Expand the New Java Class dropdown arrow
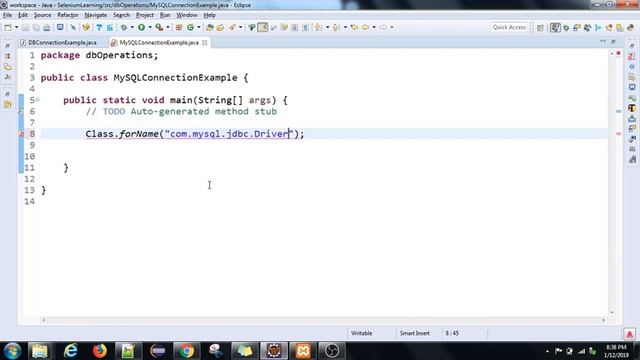Image resolution: width=640 pixels, height=360 pixels. click(x=199, y=27)
